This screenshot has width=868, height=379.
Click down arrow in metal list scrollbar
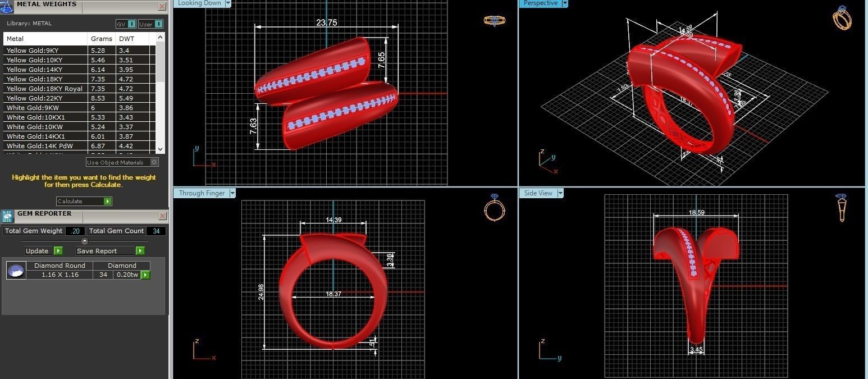[161, 149]
